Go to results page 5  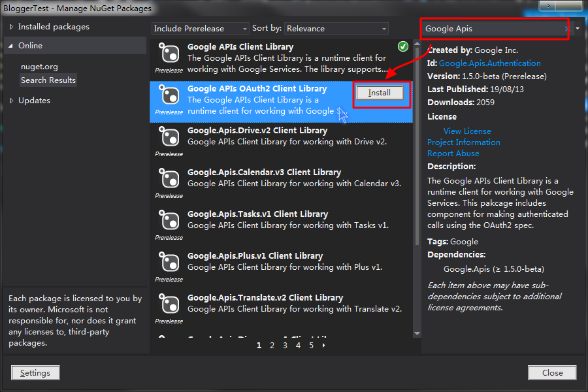[x=311, y=346]
